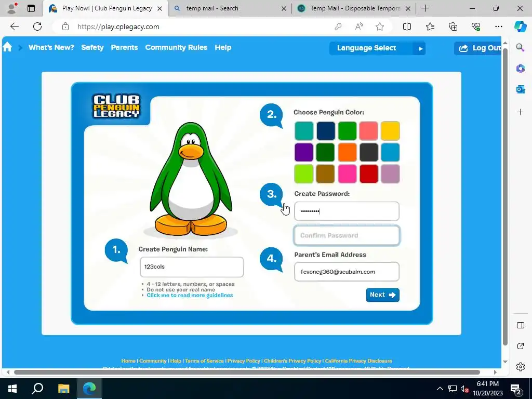Click the Log Out button
The image size is (532, 399).
tap(478, 48)
